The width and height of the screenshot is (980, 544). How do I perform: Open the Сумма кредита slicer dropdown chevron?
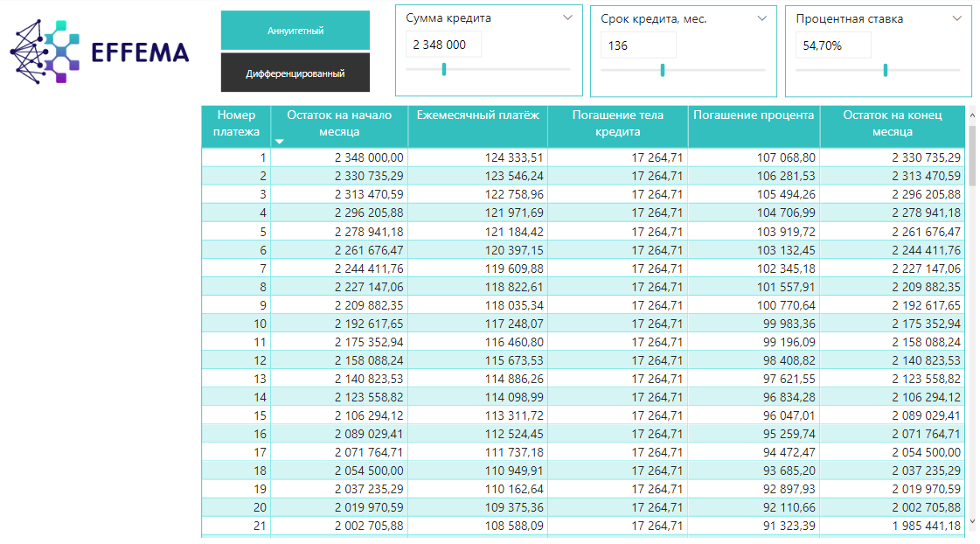(567, 17)
